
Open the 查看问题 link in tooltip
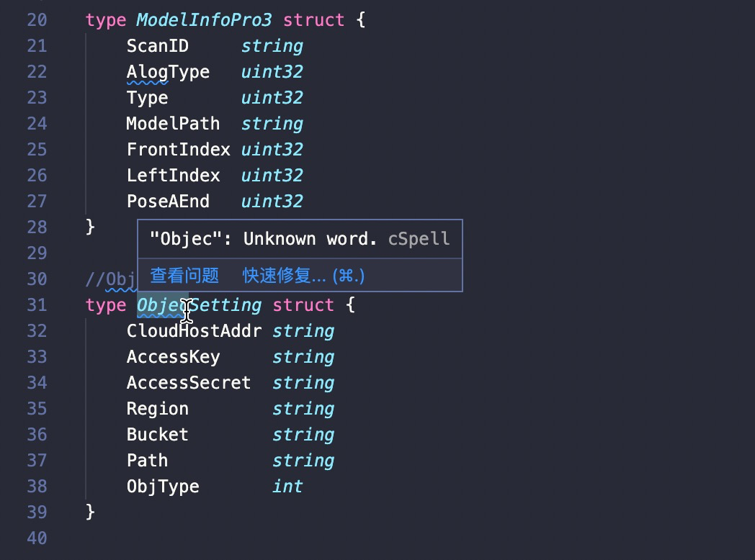coord(184,276)
